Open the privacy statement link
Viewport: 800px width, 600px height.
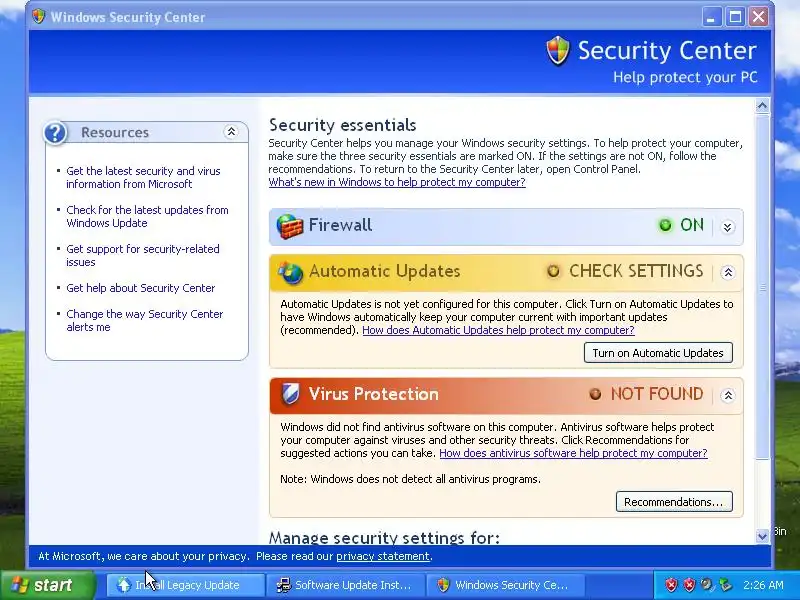(383, 556)
